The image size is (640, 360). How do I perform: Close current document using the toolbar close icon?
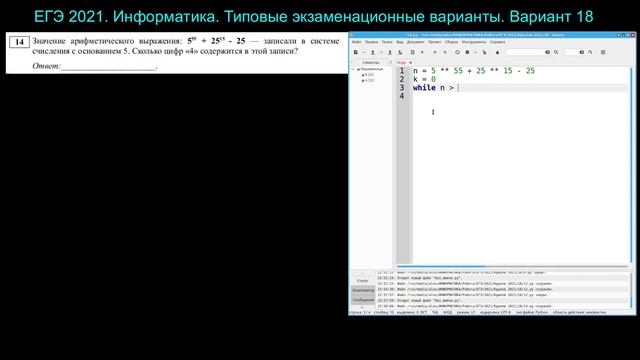click(422, 52)
